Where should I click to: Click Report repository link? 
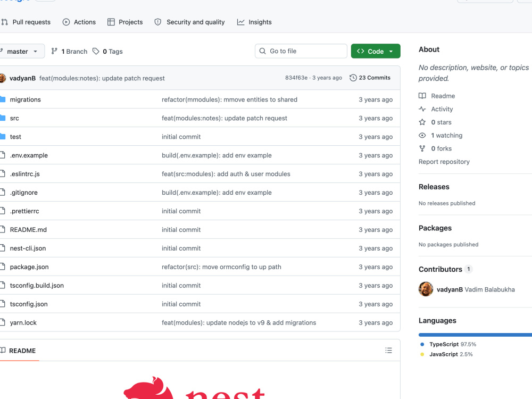444,162
